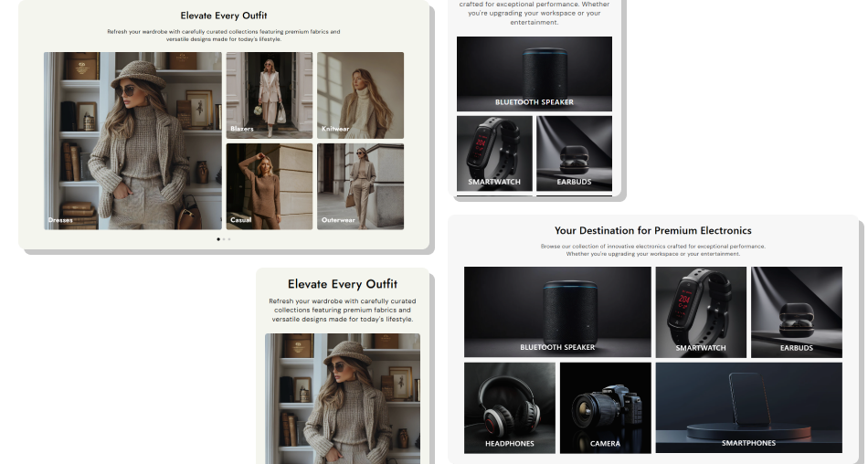Open Bluetooth Speaker tile in the narrow electronics card

tap(535, 74)
